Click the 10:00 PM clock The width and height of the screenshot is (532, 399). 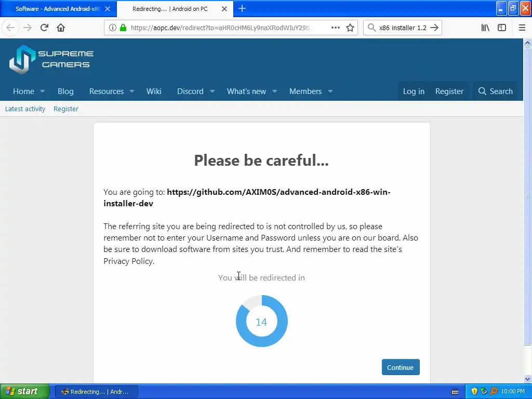coord(513,392)
